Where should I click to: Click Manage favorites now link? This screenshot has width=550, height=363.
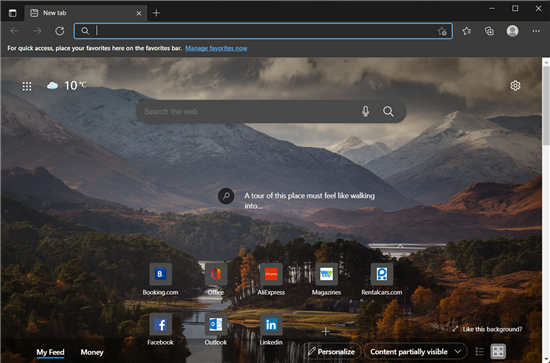(216, 48)
